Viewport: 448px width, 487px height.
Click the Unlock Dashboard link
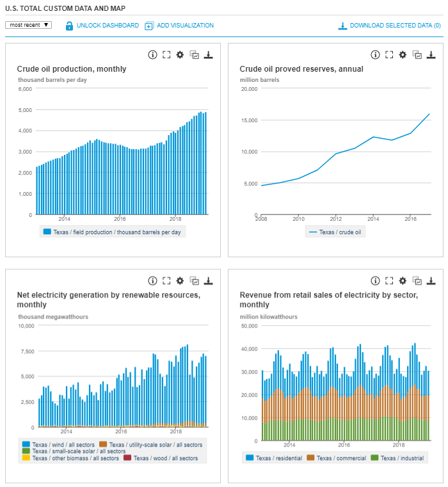click(108, 26)
